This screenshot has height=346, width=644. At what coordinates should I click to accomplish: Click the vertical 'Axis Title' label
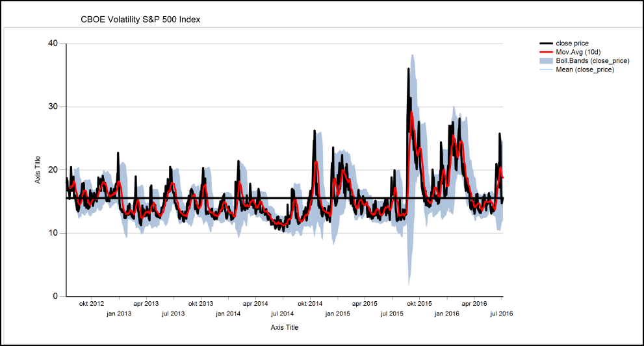(38, 170)
